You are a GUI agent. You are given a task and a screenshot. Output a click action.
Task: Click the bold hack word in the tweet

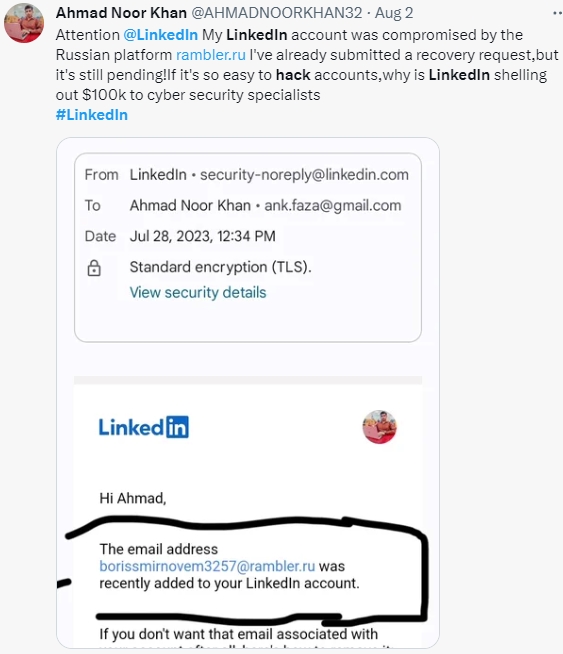293,75
